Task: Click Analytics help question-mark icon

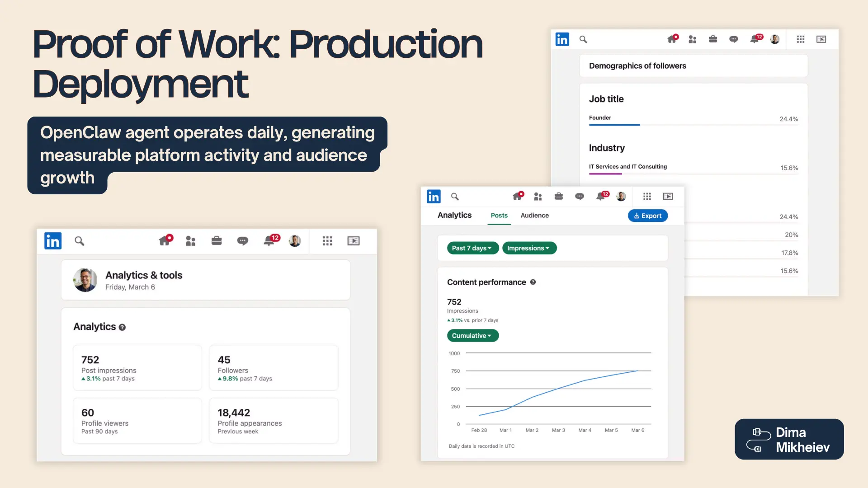Action: (122, 327)
